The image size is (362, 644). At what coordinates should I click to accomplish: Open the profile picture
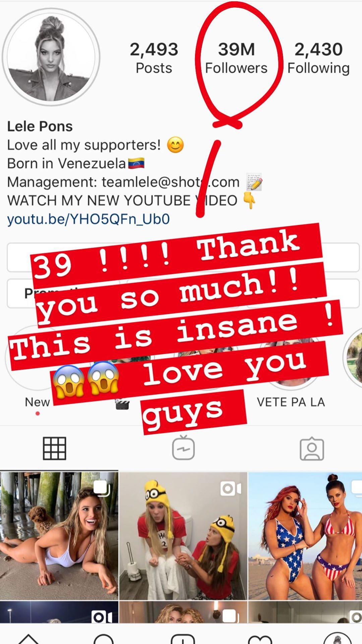51,57
